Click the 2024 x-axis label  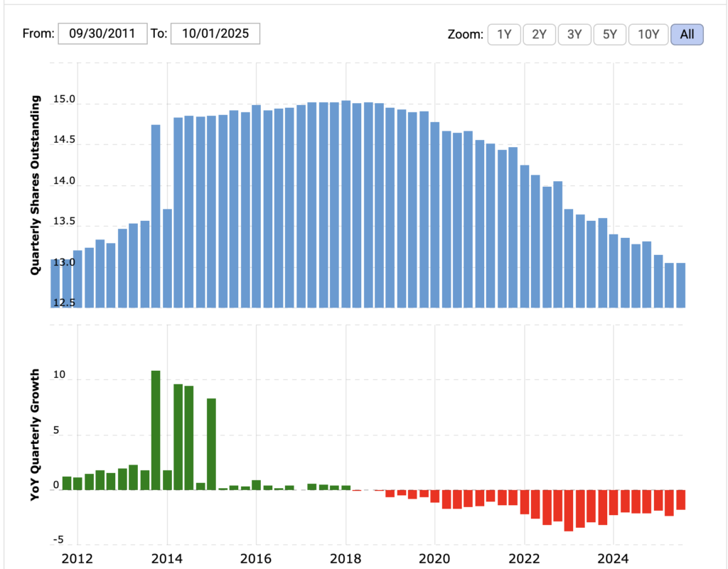(614, 558)
